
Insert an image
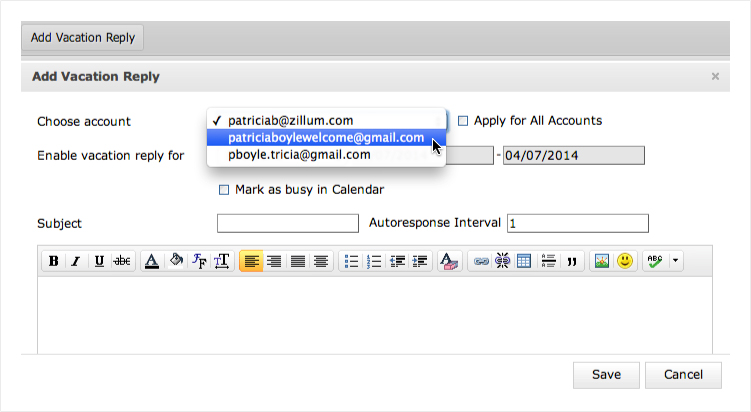pos(602,261)
